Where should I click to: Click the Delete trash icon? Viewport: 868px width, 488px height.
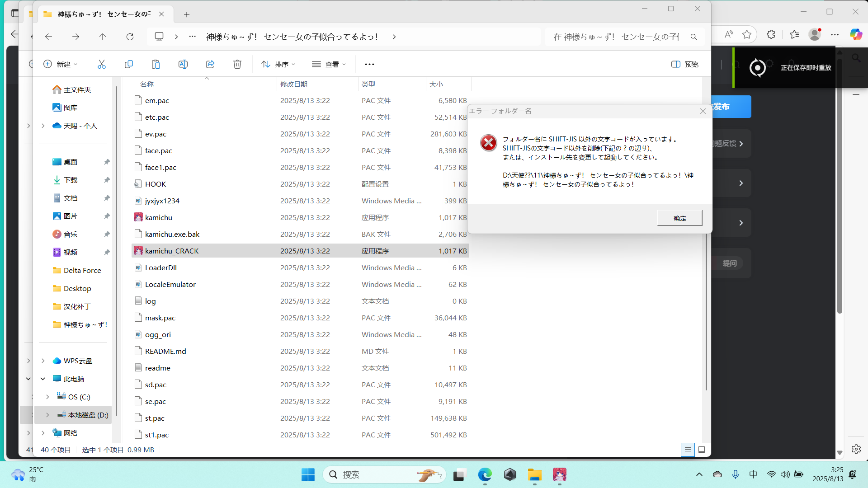point(237,64)
